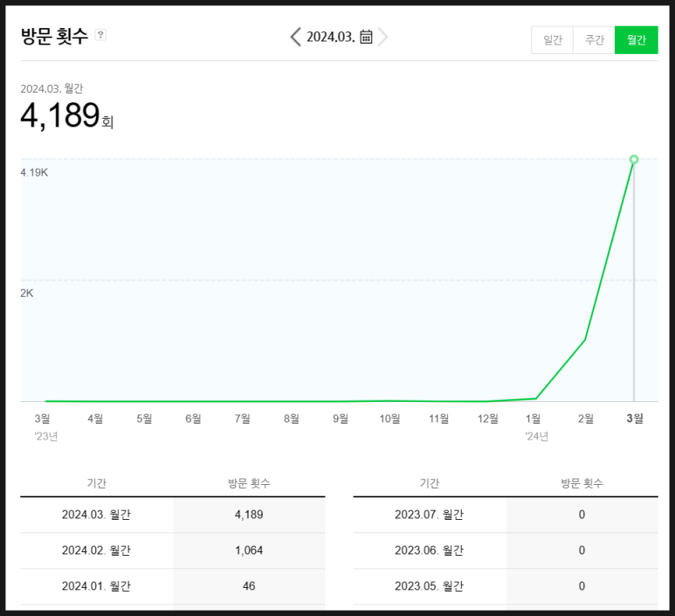675x616 pixels.
Task: Click the 1,064 table cell
Action: 249,550
